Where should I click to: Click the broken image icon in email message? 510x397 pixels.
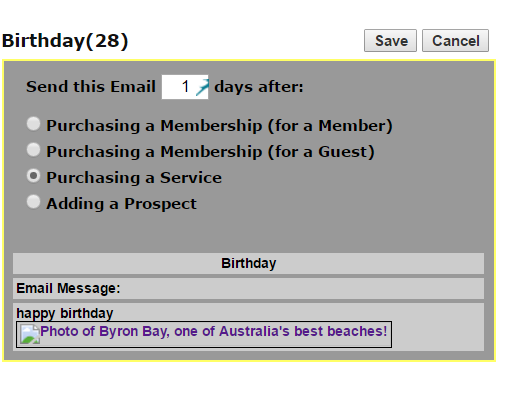tap(30, 334)
